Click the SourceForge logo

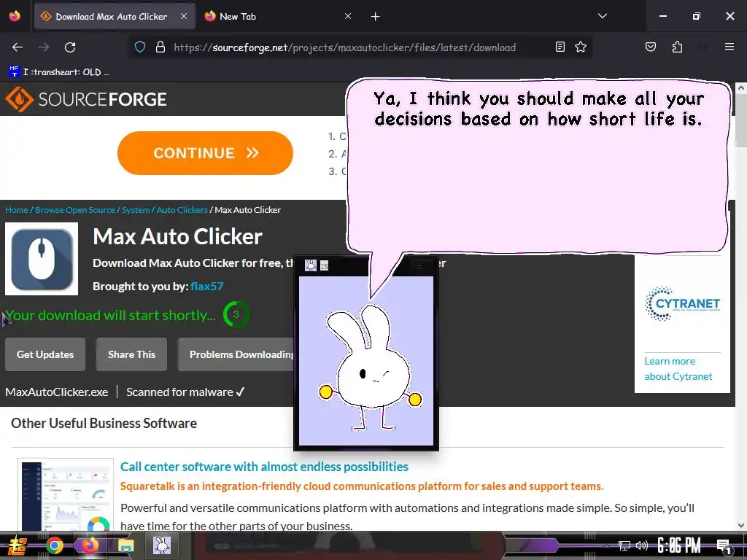click(86, 99)
